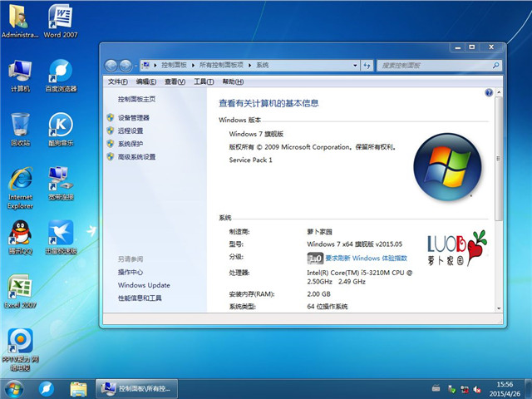The height and width of the screenshot is (399, 532).
Task: Open 系统保护 link
Action: tap(131, 144)
